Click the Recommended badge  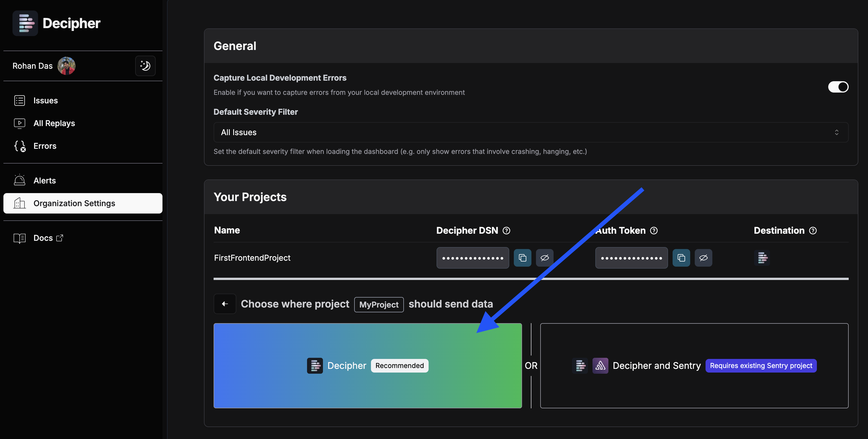click(400, 365)
